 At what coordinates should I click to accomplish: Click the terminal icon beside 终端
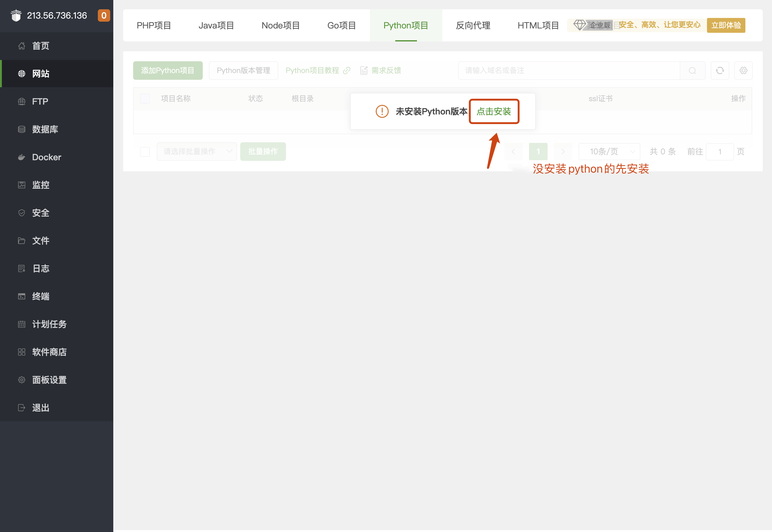22,296
